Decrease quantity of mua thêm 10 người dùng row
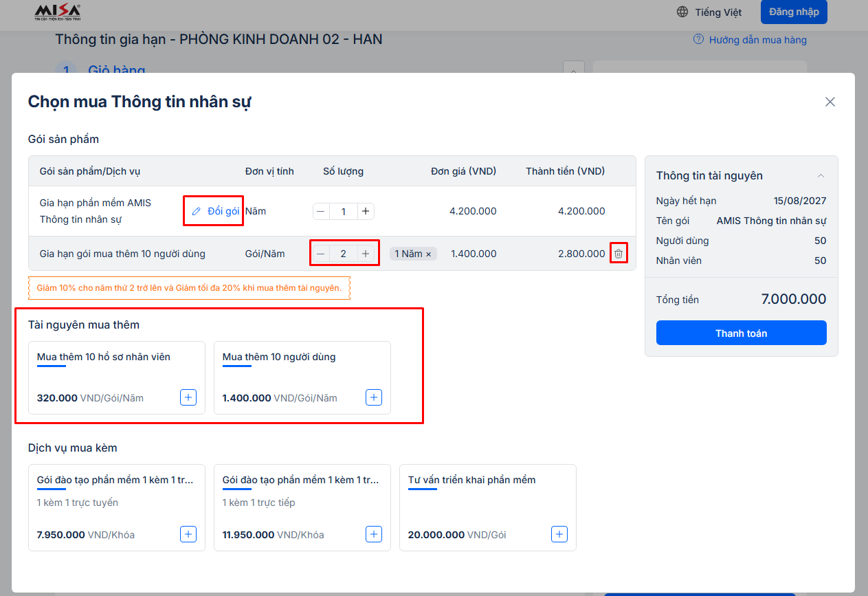This screenshot has height=596, width=868. 321,254
